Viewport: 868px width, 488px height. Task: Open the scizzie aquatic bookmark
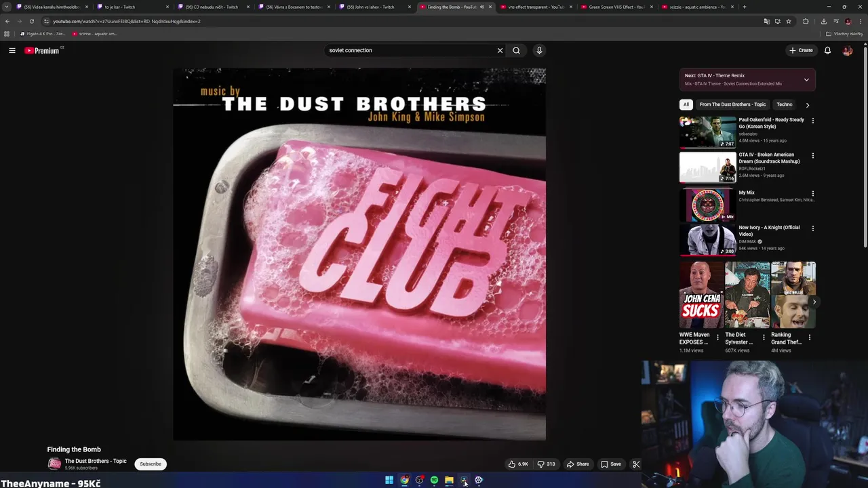click(x=95, y=34)
